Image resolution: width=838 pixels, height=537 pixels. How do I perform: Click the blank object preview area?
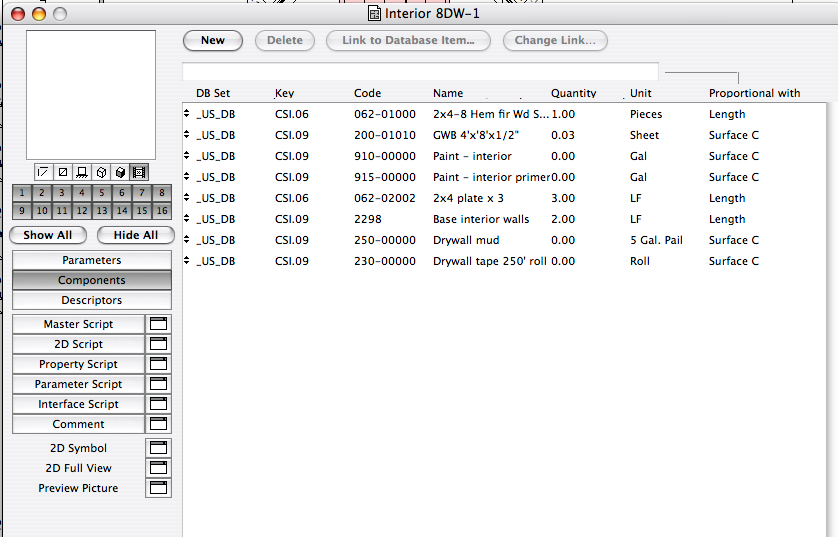[91, 95]
